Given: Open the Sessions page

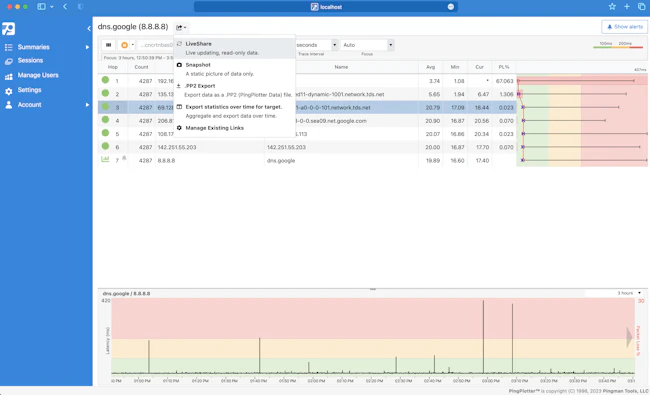Looking at the screenshot, I should tap(30, 61).
